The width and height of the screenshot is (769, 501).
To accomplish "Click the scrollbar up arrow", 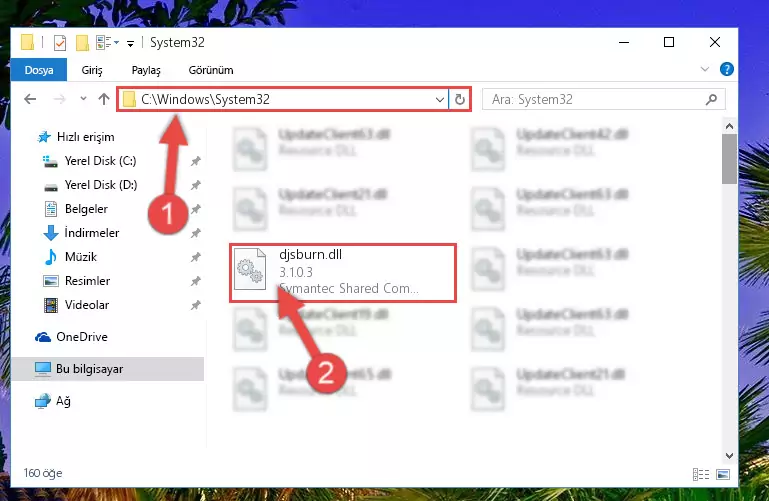I will tap(729, 126).
